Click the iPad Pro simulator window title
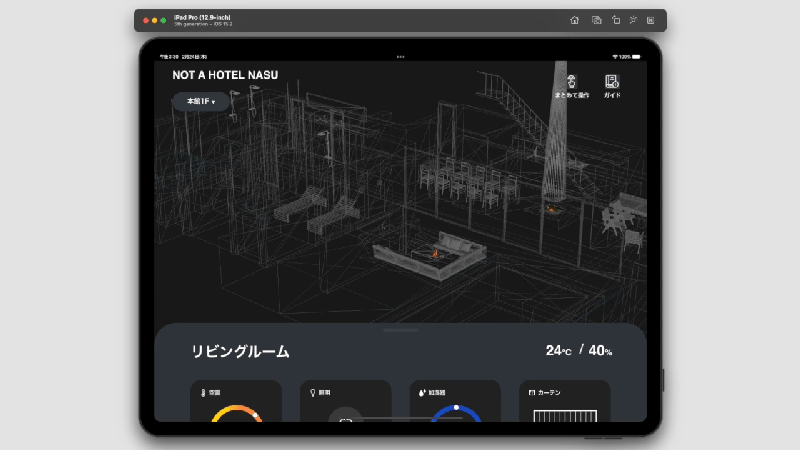 tap(203, 18)
